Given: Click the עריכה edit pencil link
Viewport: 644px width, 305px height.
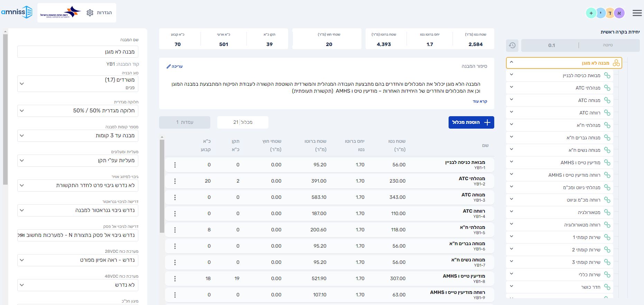Looking at the screenshot, I should point(174,66).
